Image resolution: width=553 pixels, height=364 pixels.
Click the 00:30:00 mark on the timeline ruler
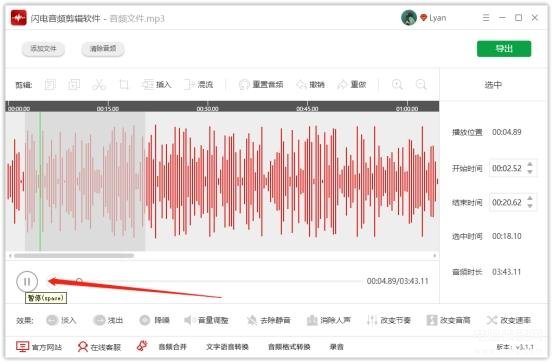[x=207, y=109]
